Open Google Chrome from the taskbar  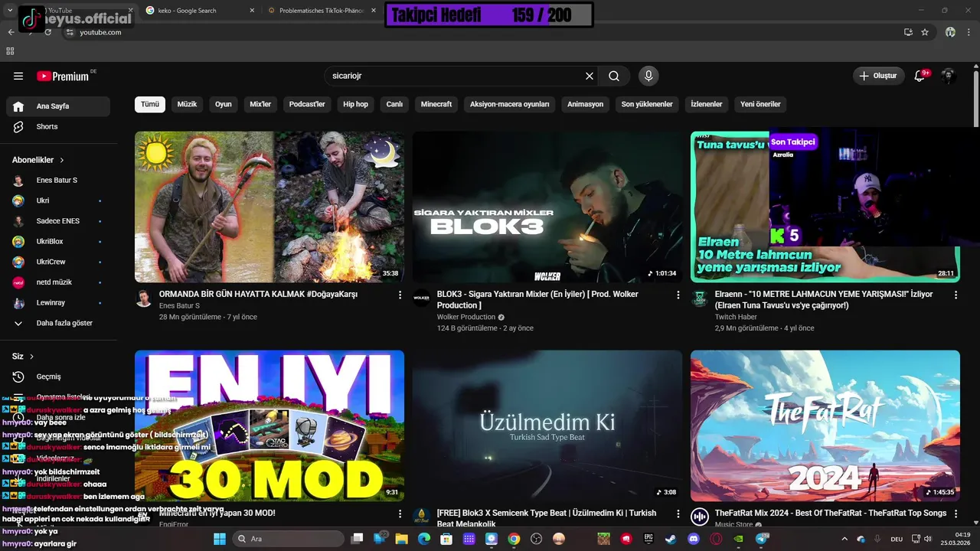pyautogui.click(x=514, y=539)
